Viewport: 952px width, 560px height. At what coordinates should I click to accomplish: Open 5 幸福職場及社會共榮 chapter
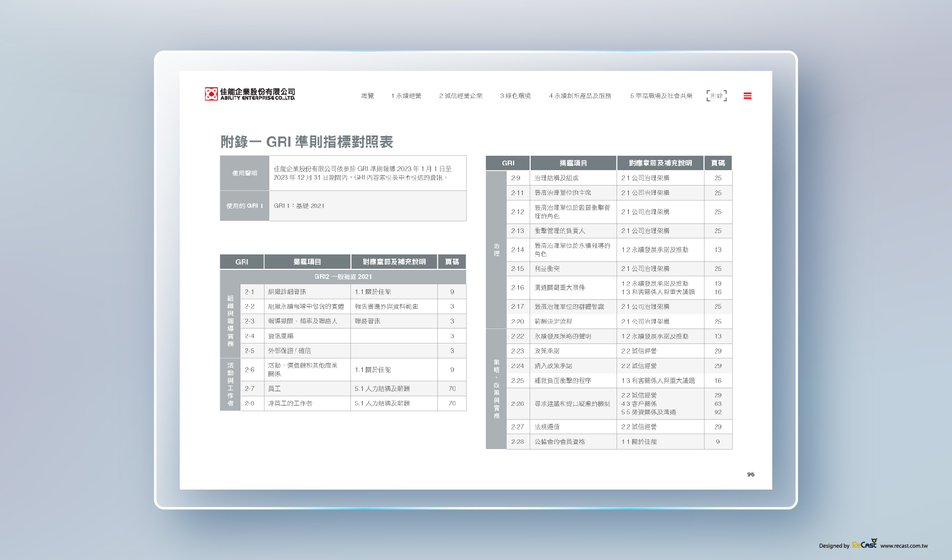pos(661,96)
